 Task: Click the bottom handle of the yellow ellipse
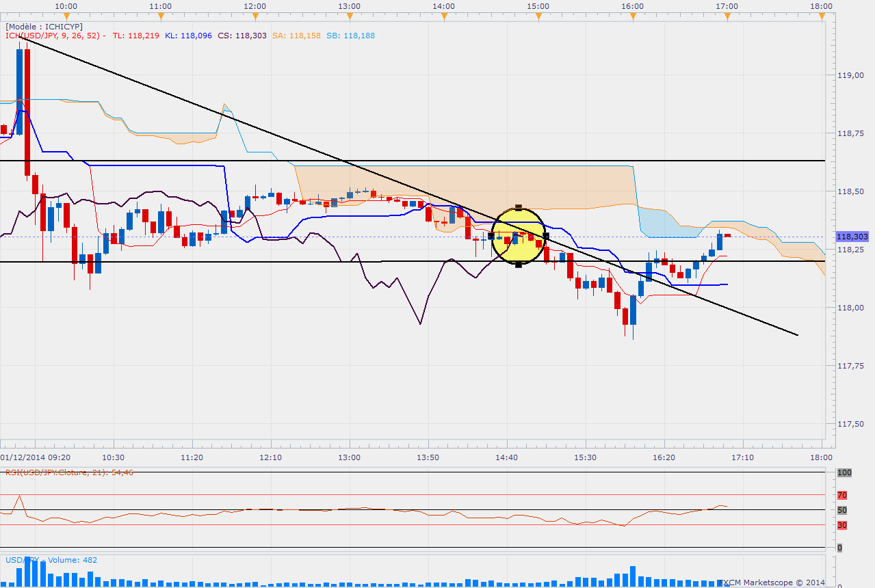click(519, 265)
